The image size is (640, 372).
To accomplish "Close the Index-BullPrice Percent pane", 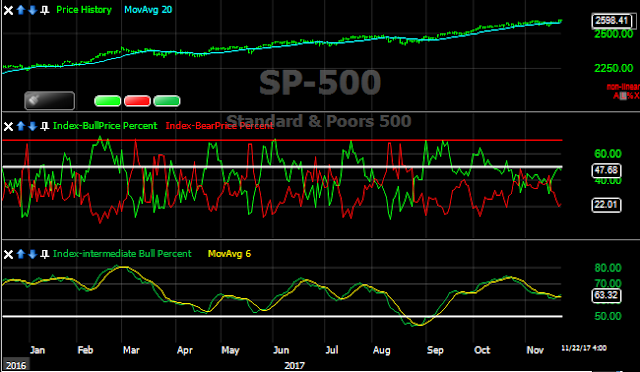I will [x=8, y=126].
